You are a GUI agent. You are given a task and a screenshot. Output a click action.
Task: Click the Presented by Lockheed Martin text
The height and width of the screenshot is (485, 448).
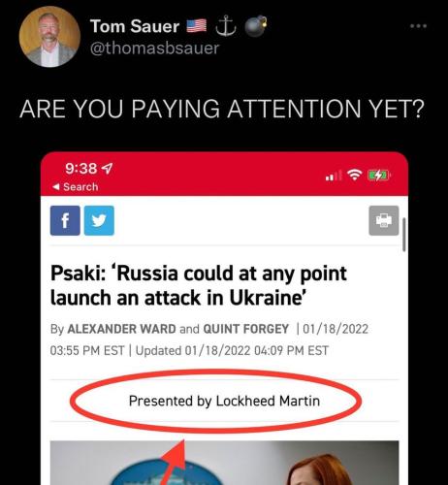tap(224, 401)
